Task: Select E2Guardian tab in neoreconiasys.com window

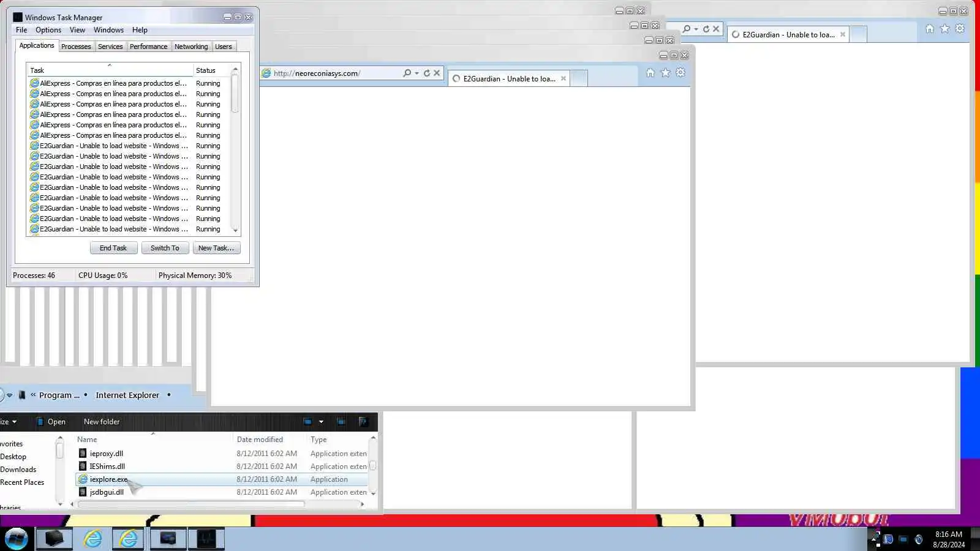Action: [509, 79]
